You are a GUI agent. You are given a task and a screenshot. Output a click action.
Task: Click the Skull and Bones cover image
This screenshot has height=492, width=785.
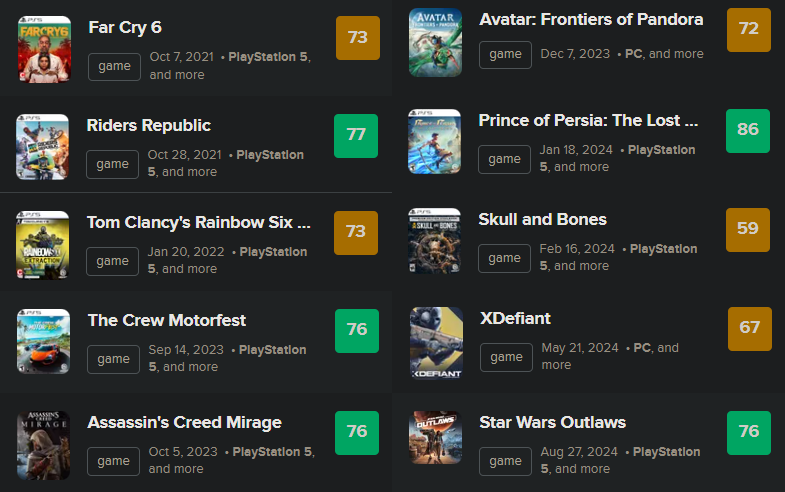435,240
